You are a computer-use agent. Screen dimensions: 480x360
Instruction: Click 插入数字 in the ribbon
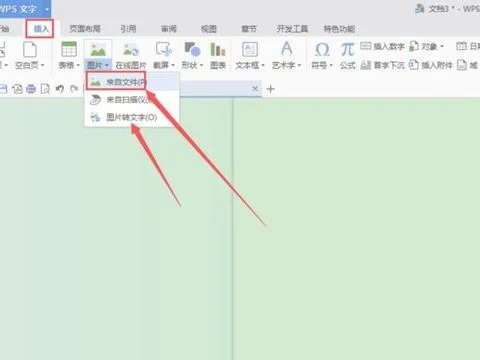pyautogui.click(x=383, y=46)
